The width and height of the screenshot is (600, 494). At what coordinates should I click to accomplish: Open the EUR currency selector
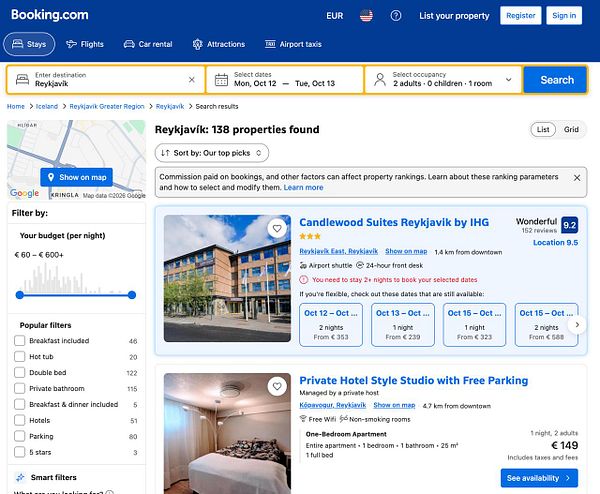pos(334,16)
